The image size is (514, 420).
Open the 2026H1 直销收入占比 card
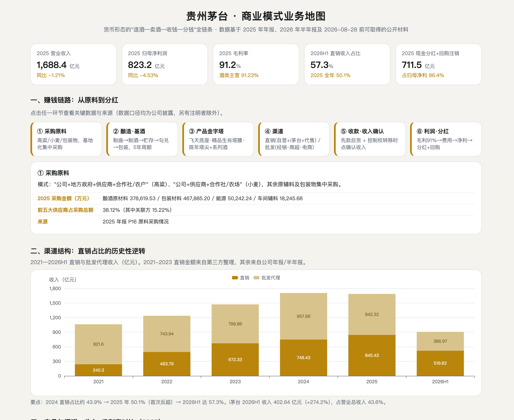click(347, 64)
